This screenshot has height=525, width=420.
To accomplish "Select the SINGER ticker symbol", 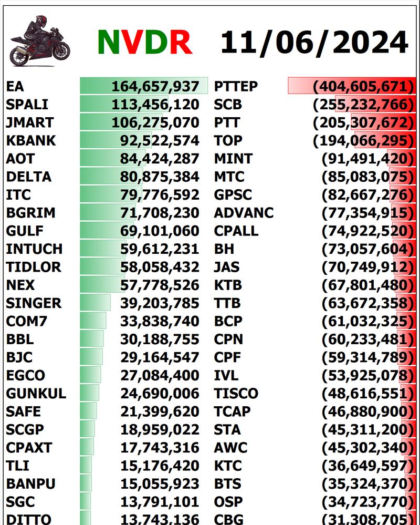I will point(34,303).
